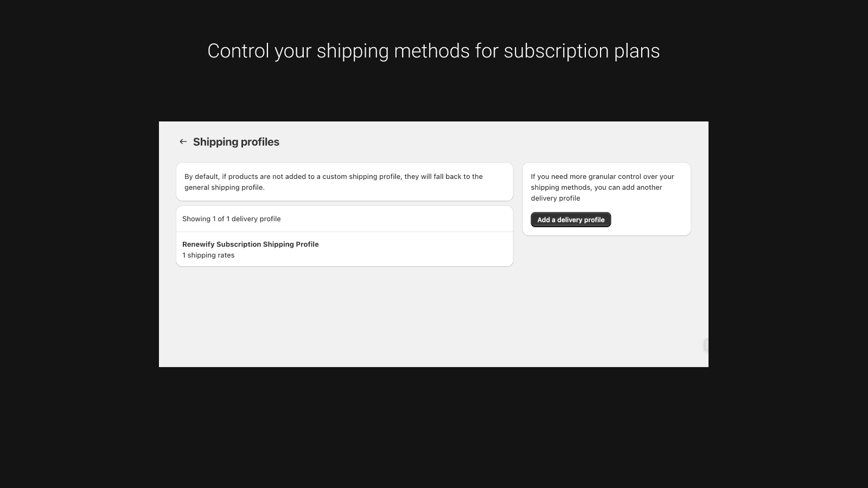Click the 'shipping methods, you can add' line
This screenshot has height=488, width=868.
[x=596, y=188]
